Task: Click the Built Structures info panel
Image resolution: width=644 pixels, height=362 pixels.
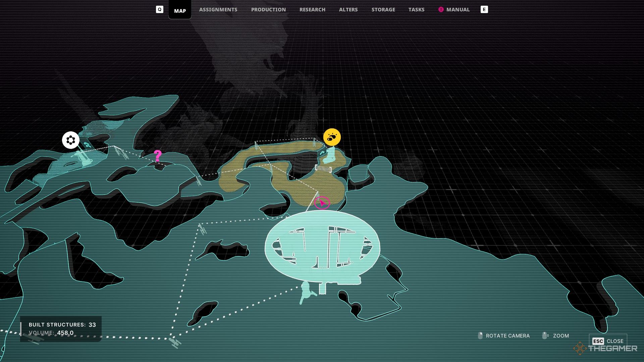Action: click(61, 329)
